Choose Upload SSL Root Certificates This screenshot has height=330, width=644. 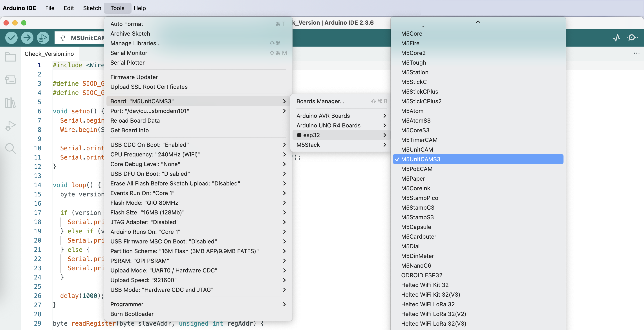click(198, 87)
